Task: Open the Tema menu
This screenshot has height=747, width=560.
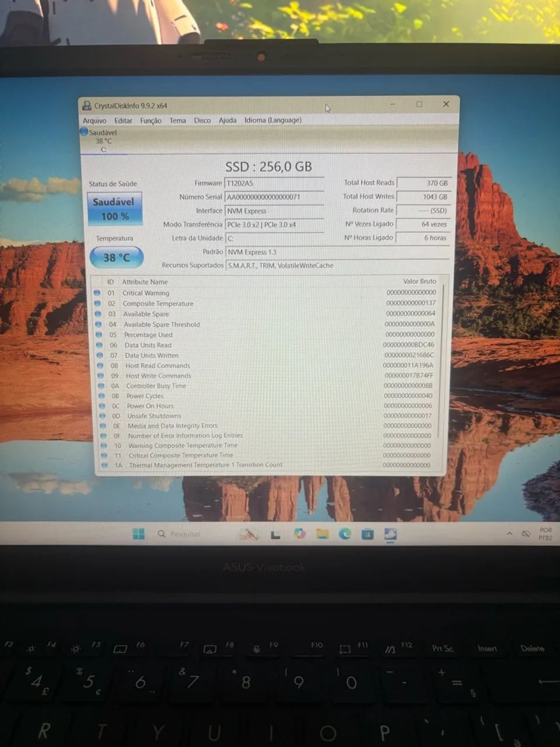Action: point(178,121)
